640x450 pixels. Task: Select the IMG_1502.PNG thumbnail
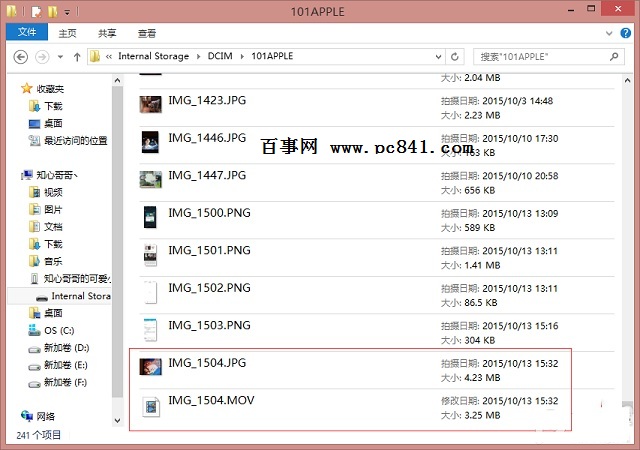(x=150, y=292)
